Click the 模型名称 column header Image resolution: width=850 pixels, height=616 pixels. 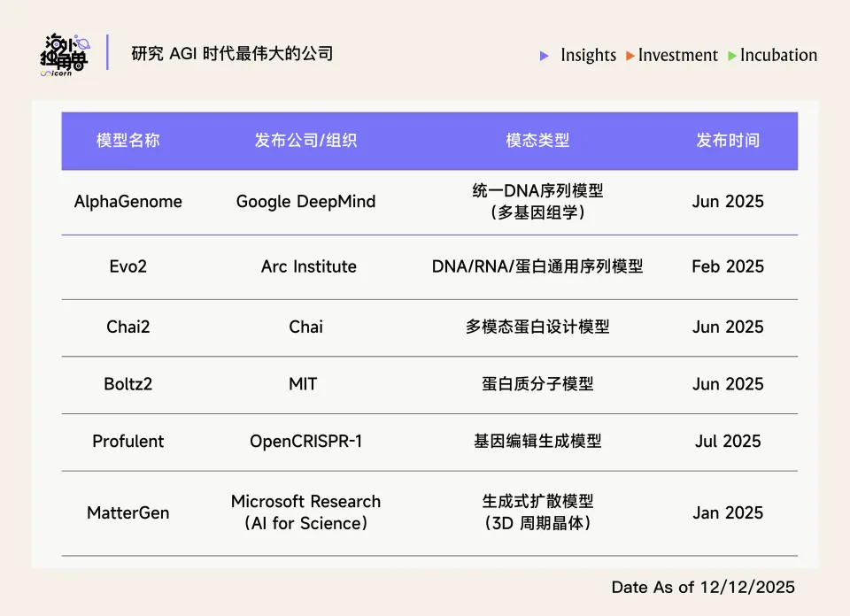128,141
